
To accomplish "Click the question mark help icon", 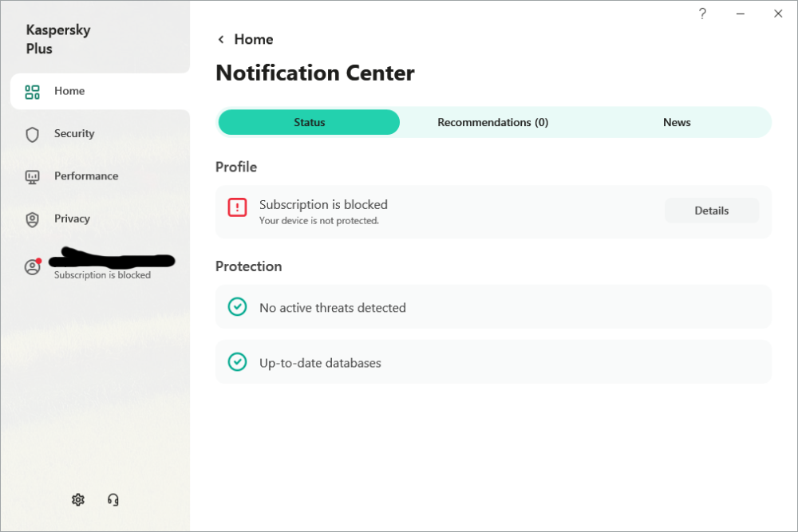I will (x=702, y=14).
